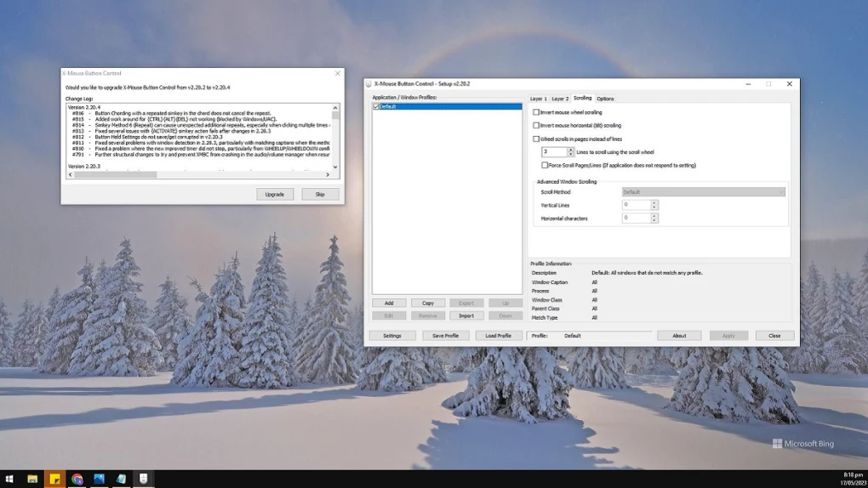Viewport: 868px width, 488px height.
Task: Decrease lines to scroll spinner
Action: pos(570,154)
